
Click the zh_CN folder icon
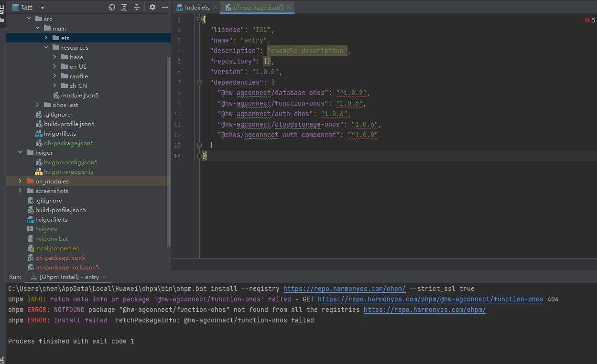[65, 86]
